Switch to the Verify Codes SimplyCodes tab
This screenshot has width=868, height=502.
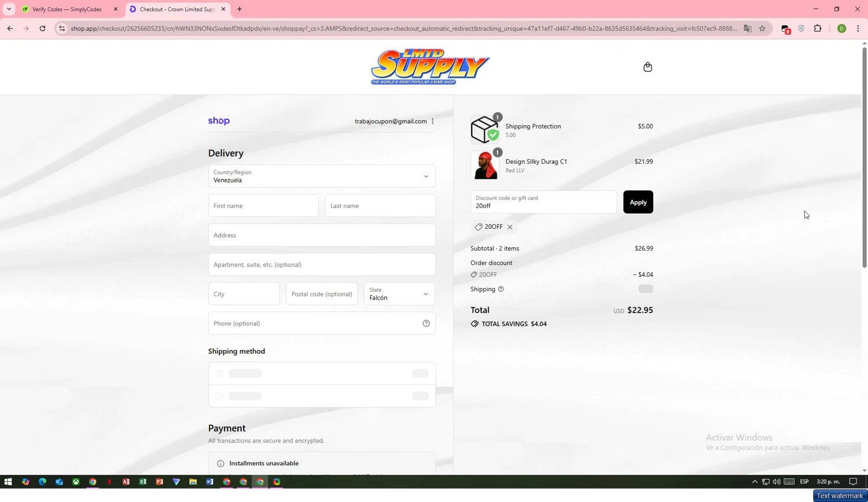[x=67, y=9]
